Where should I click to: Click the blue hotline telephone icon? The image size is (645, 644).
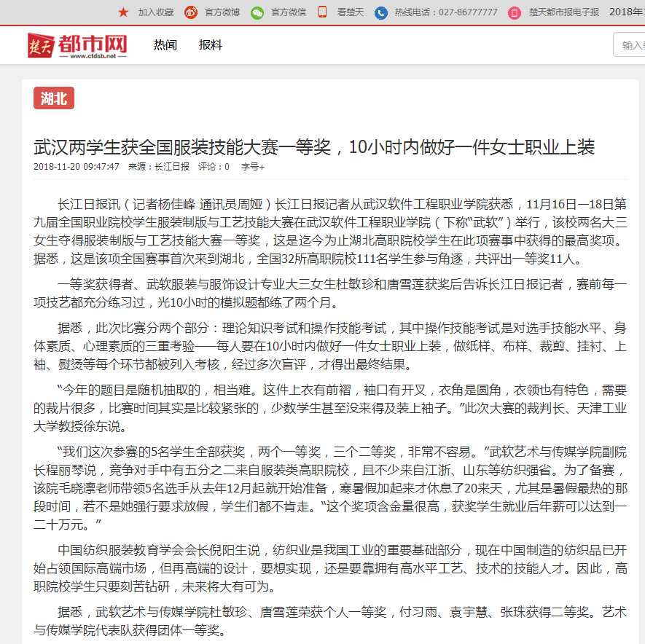pyautogui.click(x=381, y=12)
